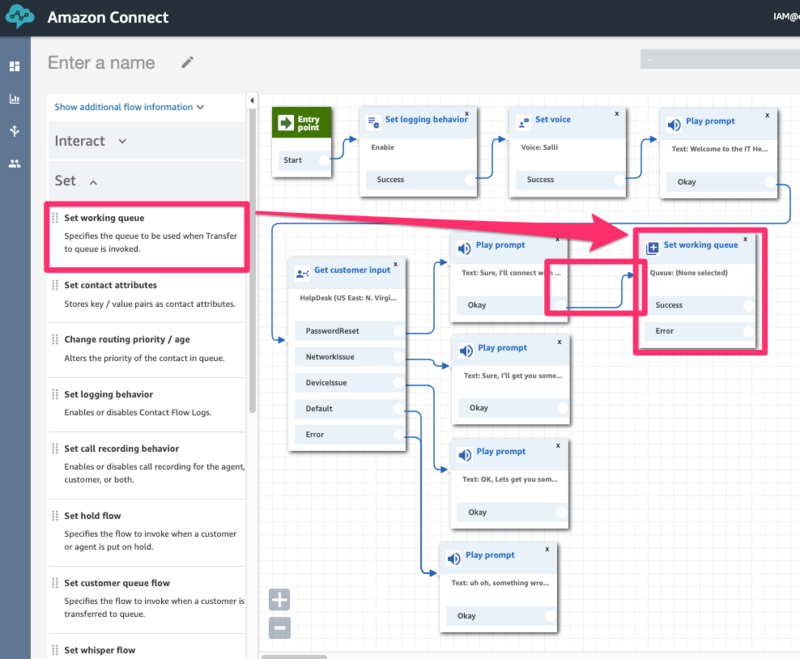
Task: Open the routing flow sidebar icon
Action: click(x=15, y=131)
